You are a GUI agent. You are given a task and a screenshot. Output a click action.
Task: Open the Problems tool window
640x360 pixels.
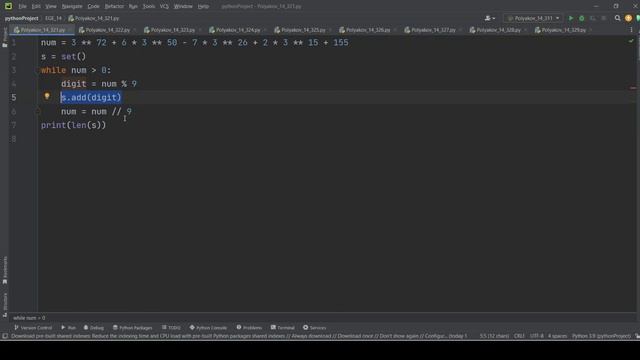[x=249, y=327]
